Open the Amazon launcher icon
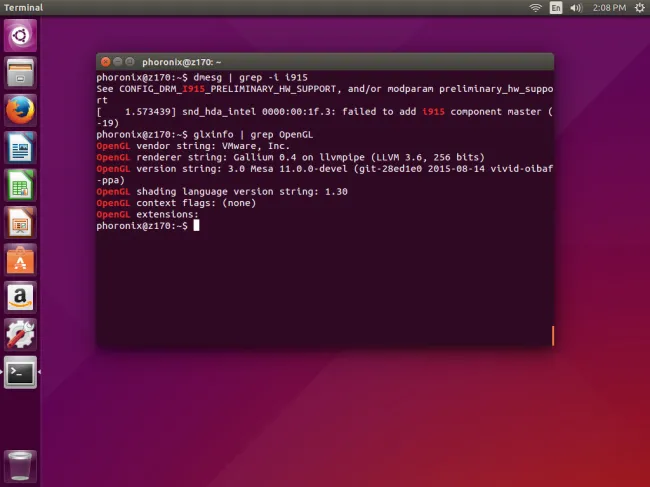Viewport: 650px width, 487px height. 20,297
